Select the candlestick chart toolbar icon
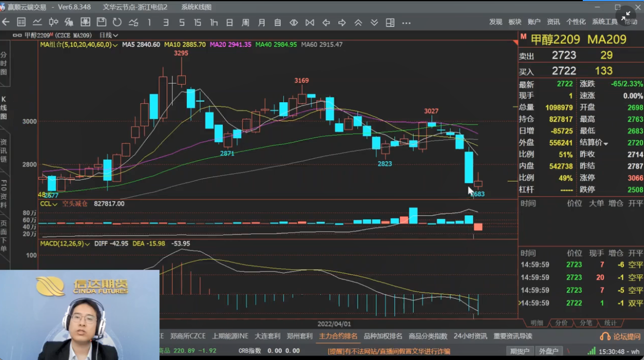The width and height of the screenshot is (644, 360). click(53, 22)
